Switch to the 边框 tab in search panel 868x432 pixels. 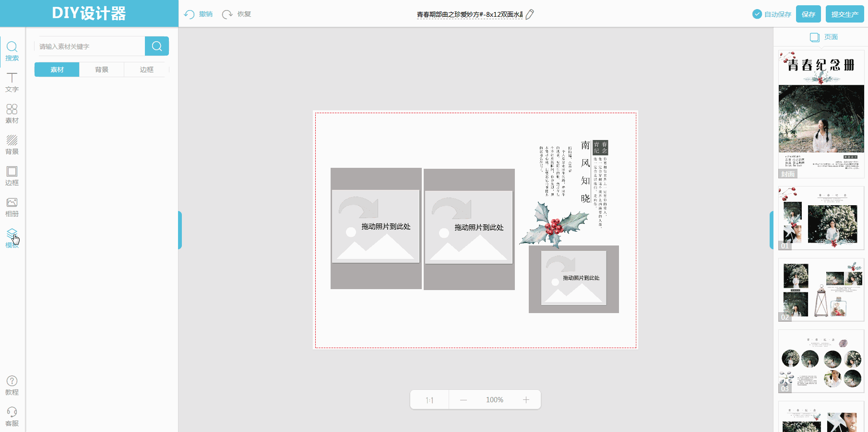[146, 70]
